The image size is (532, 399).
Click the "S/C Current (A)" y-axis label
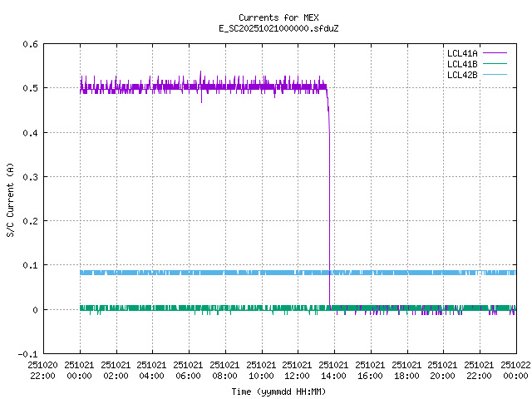click(x=10, y=199)
